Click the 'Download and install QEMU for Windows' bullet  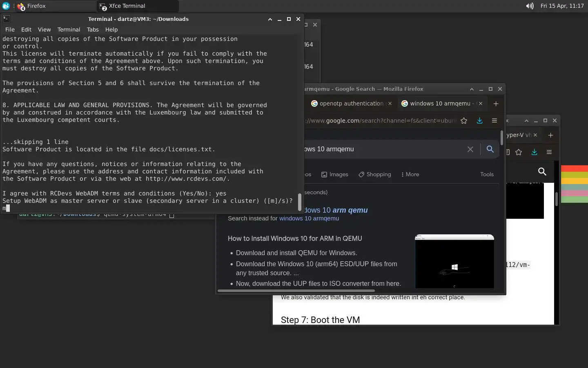(296, 253)
